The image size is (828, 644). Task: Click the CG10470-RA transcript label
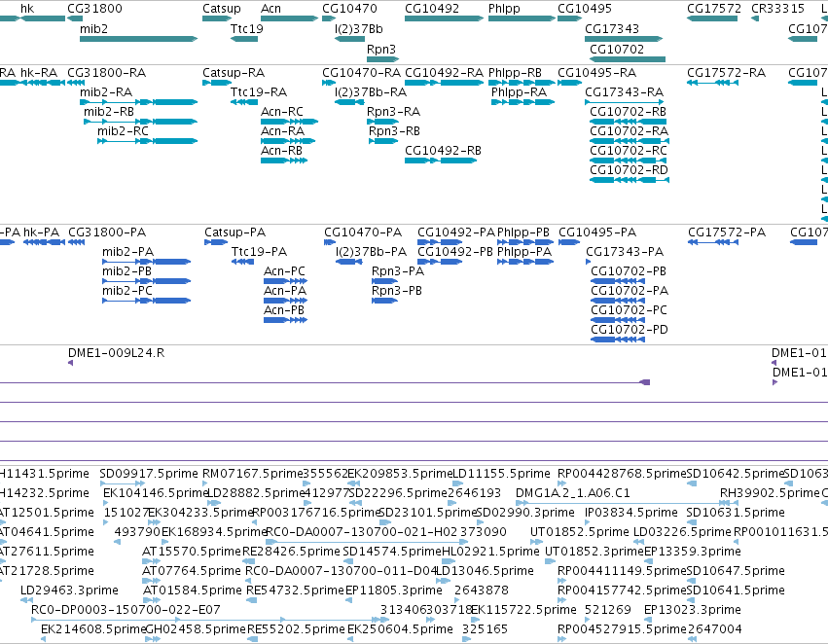[x=362, y=73]
